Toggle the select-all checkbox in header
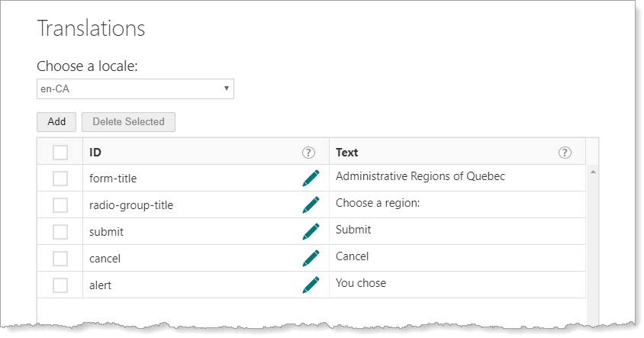Screen dimensions: 644x338 pos(60,153)
